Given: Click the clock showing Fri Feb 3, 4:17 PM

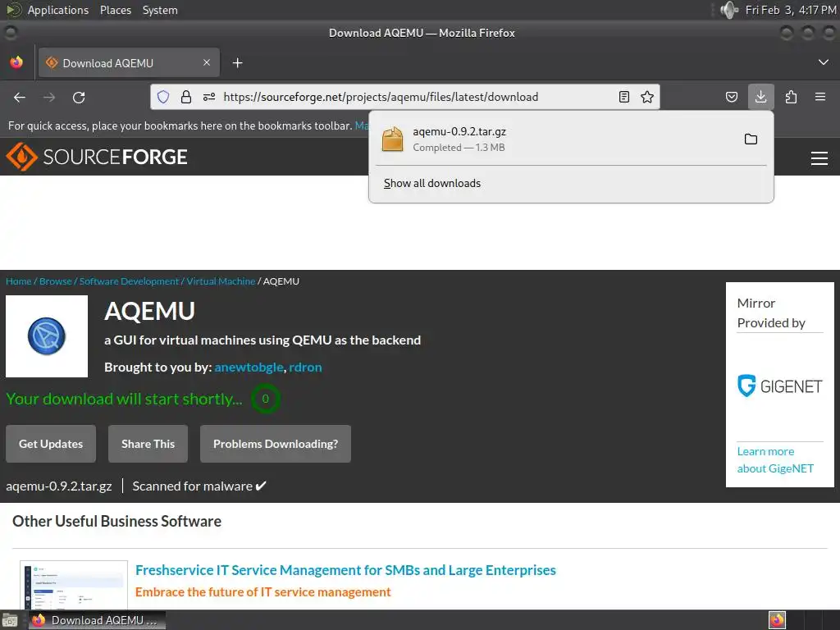Looking at the screenshot, I should (x=791, y=10).
